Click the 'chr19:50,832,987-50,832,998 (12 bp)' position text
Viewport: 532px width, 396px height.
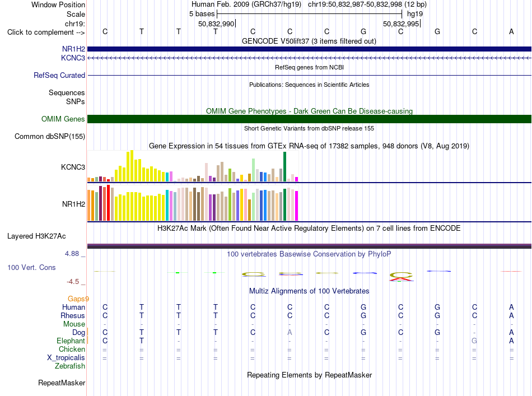tap(367, 4)
